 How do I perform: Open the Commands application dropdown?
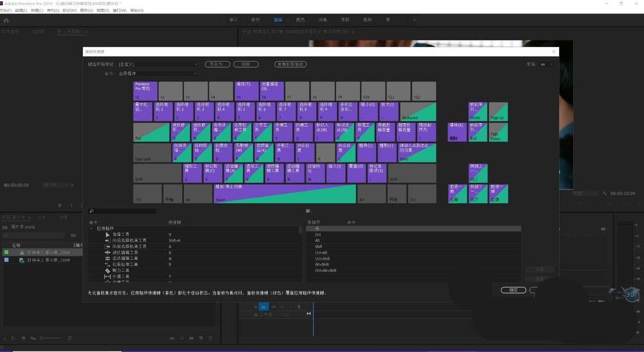(158, 73)
